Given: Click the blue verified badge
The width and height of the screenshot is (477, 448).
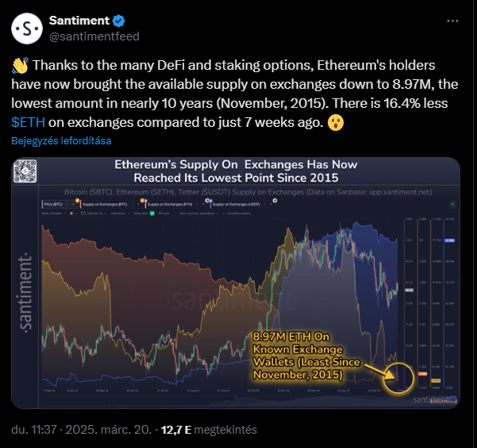Looking at the screenshot, I should tap(118, 21).
